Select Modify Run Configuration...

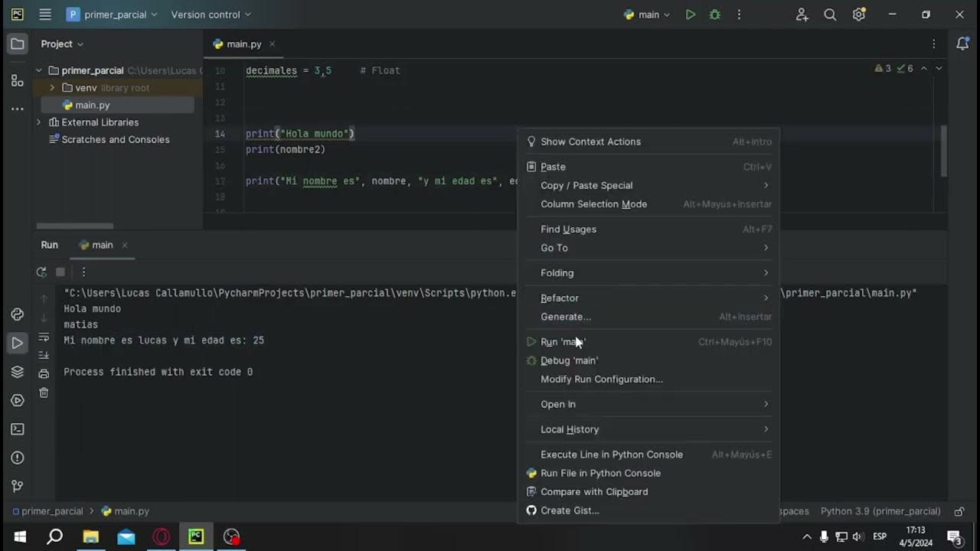click(648, 380)
